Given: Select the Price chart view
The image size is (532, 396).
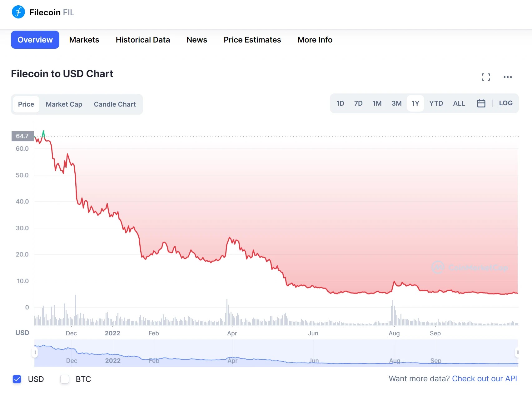Looking at the screenshot, I should (26, 104).
